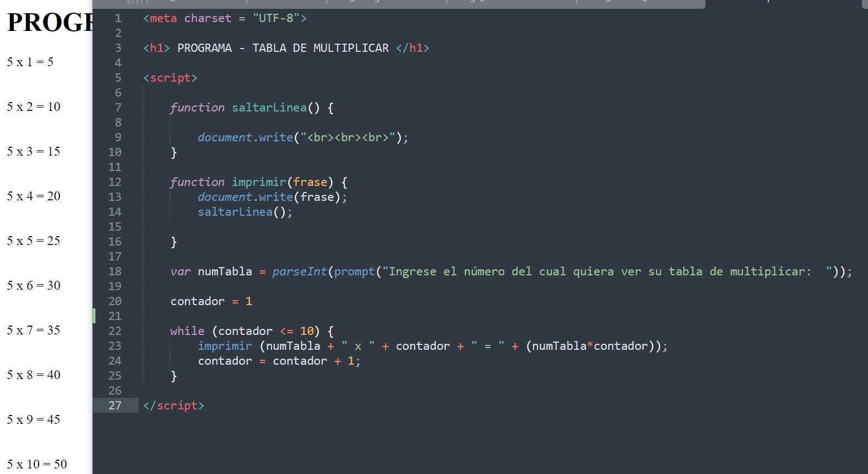Place cursor on the meta charset 'UTF-8' text
This screenshot has height=474, width=868.
tap(276, 18)
